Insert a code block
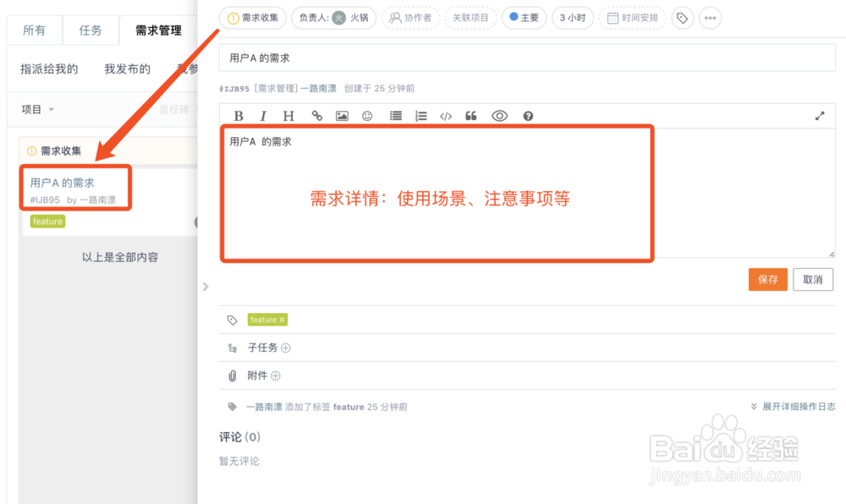This screenshot has width=846, height=504. (446, 116)
